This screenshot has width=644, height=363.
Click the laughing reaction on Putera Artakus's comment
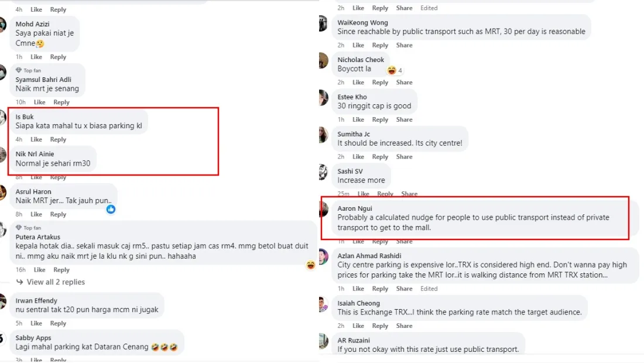coord(310,265)
